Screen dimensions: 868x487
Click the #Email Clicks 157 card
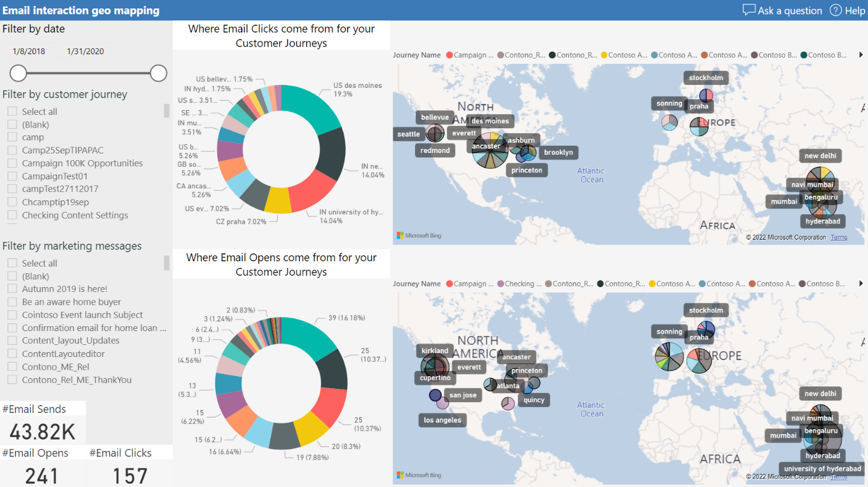pos(130,467)
